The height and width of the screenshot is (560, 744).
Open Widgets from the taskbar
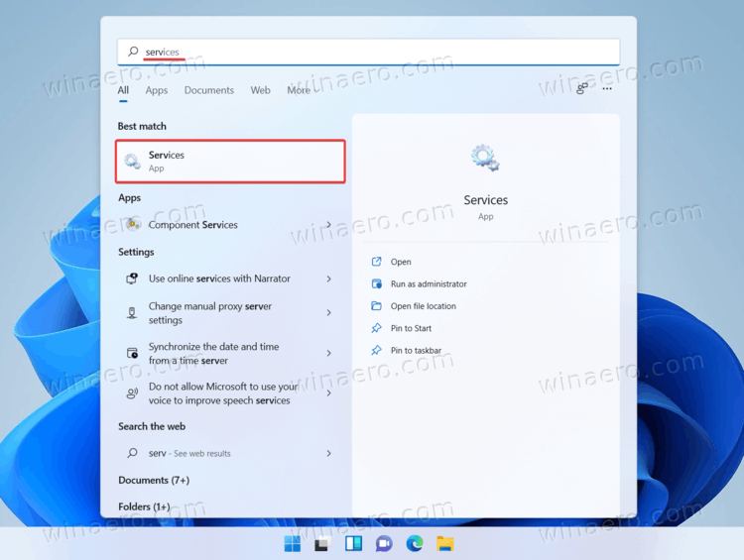point(353,544)
